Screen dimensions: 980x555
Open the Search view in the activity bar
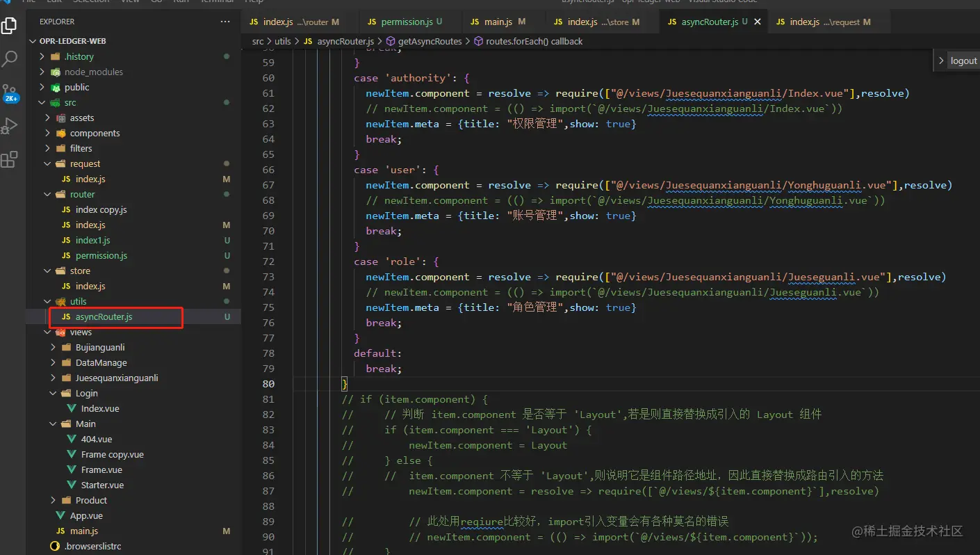click(10, 58)
